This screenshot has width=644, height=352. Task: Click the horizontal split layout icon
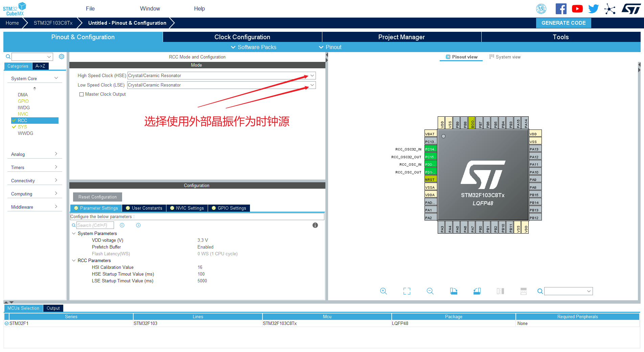point(524,291)
